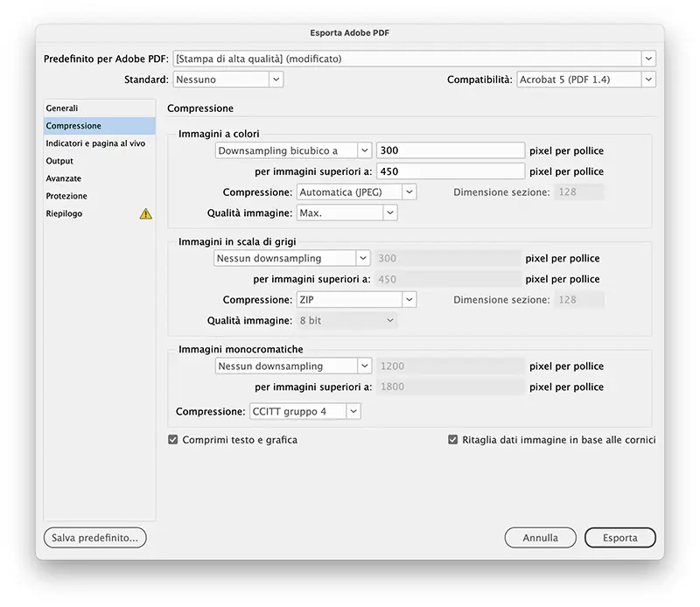Open color images Downsampling bicubico dropdown
Viewport: 700px width, 607px height.
(x=293, y=150)
